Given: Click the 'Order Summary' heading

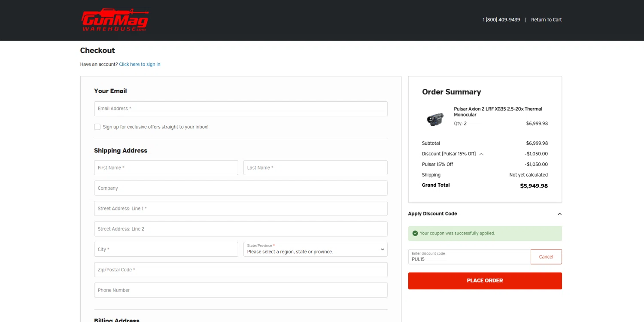Looking at the screenshot, I should (451, 92).
